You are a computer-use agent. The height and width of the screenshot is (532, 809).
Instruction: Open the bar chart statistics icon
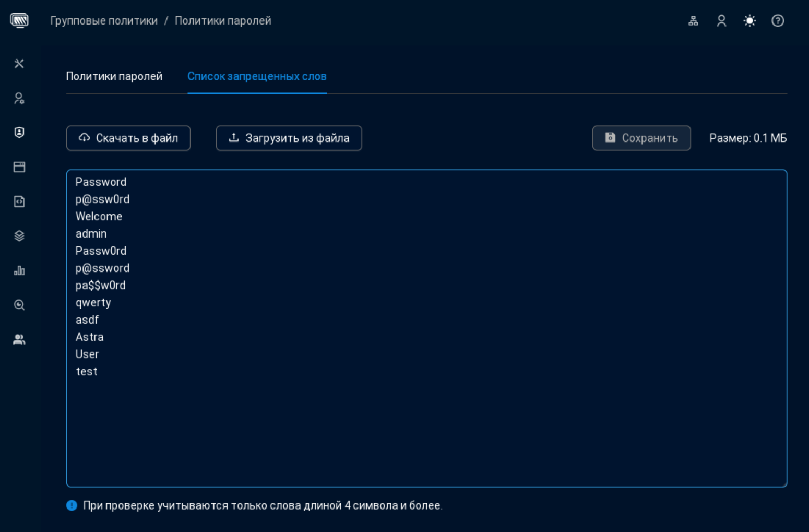19,270
